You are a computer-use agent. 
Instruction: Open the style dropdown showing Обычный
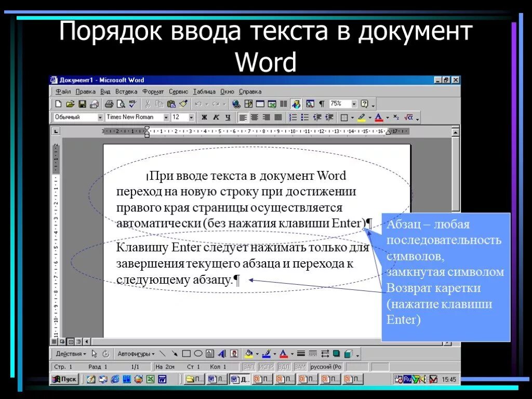(100, 117)
